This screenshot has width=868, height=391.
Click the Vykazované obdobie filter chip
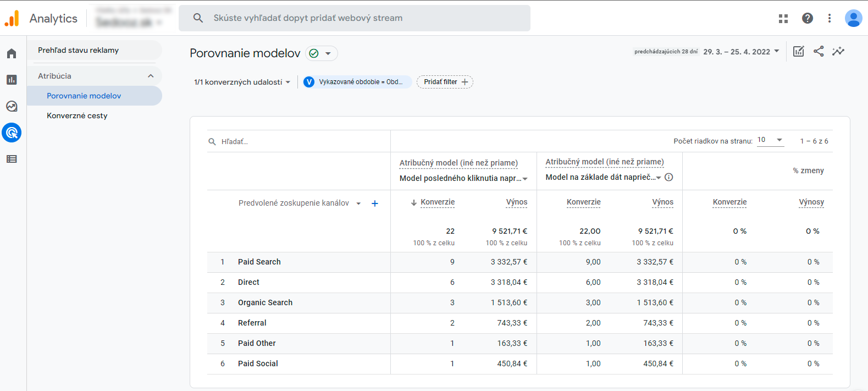point(357,82)
